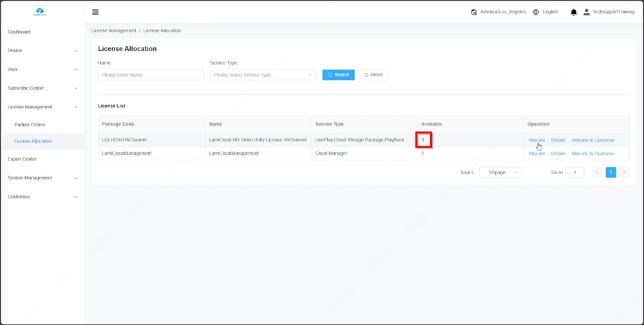Click the timezone America/Los_Angeles icon
The image size is (644, 325).
(x=474, y=12)
